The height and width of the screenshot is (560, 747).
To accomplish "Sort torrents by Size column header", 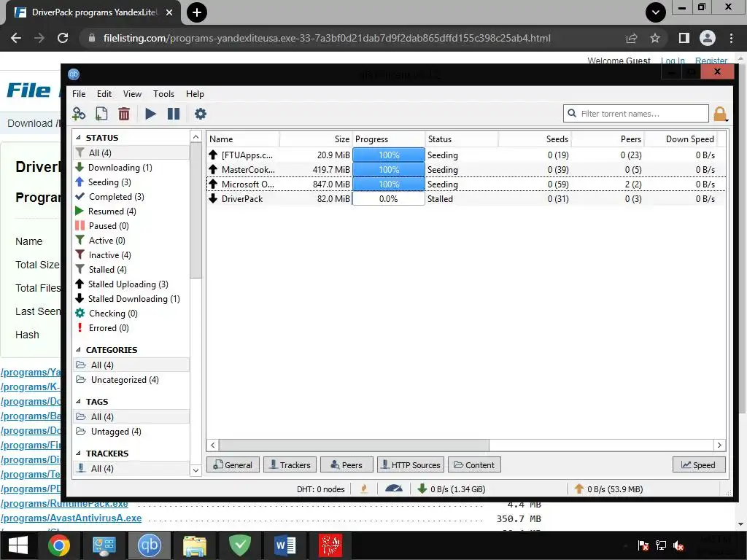I will 316,139.
